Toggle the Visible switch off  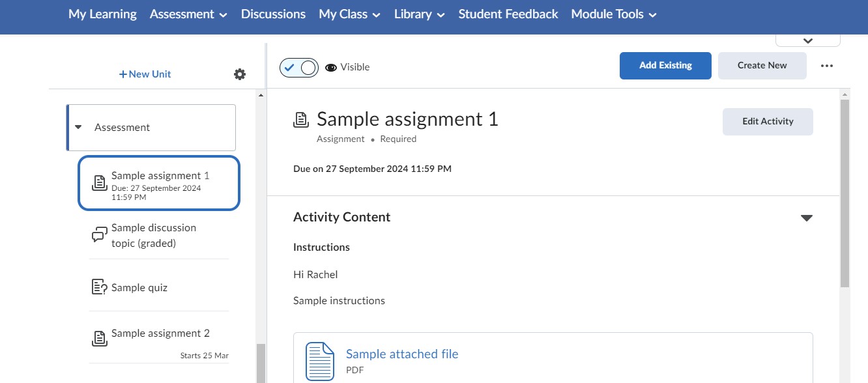click(298, 67)
